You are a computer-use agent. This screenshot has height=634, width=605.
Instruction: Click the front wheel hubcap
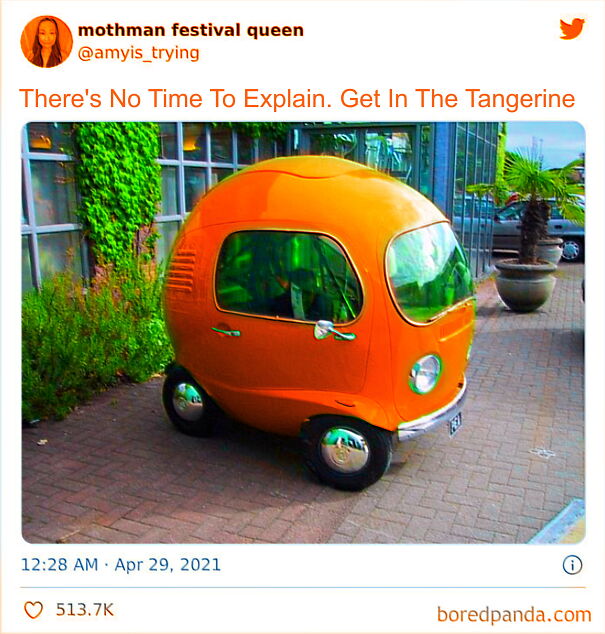pyautogui.click(x=345, y=450)
